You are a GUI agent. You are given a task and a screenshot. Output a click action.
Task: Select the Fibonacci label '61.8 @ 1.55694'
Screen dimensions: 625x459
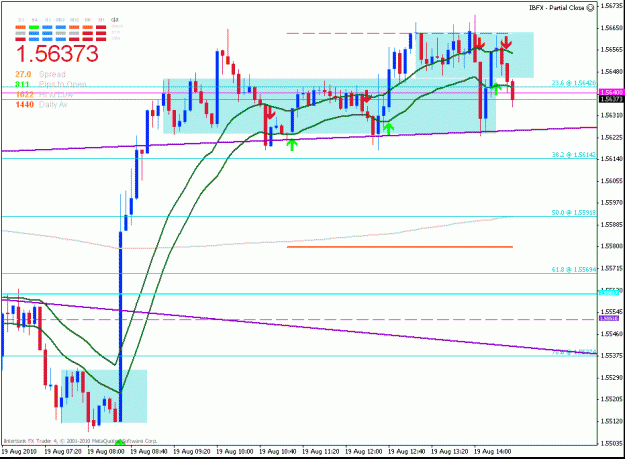[574, 270]
